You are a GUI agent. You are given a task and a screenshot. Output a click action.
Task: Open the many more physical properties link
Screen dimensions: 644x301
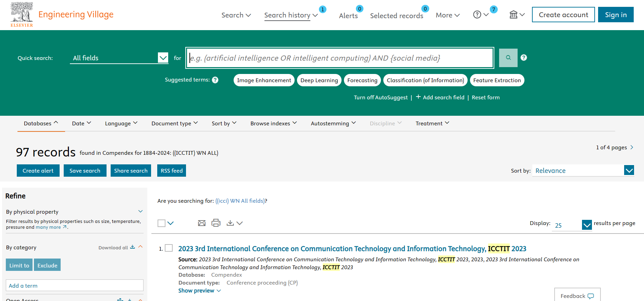[x=51, y=227]
